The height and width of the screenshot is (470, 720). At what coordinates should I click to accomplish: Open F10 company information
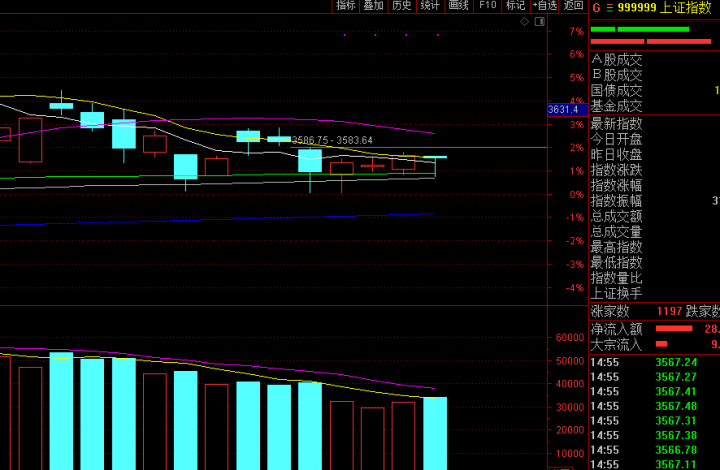point(488,6)
